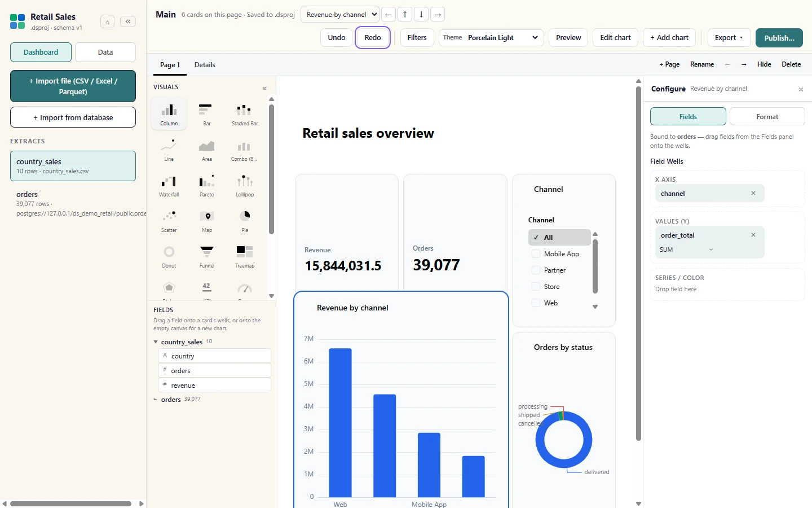This screenshot has width=812, height=508.
Task: Open the Details page tab
Action: tap(205, 65)
